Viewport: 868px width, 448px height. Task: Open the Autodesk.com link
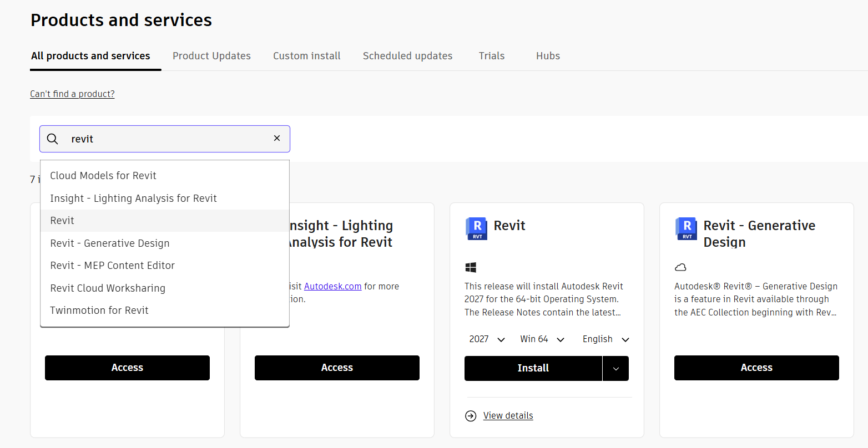tap(332, 287)
